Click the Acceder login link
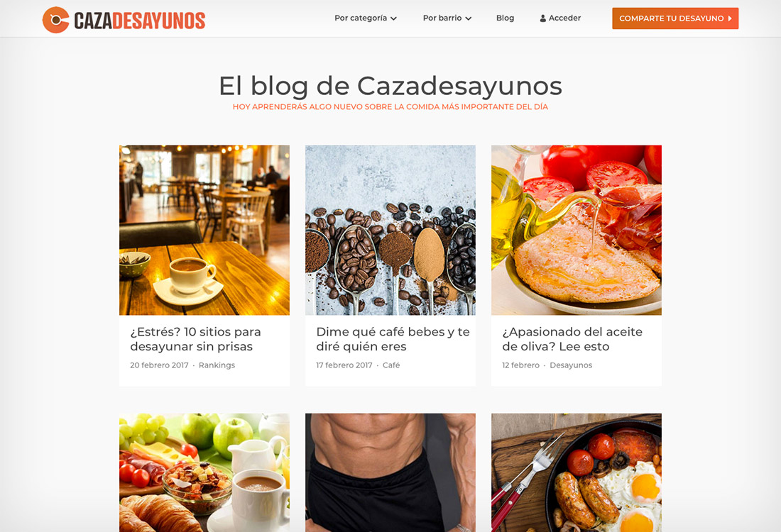781x532 pixels. click(x=560, y=18)
